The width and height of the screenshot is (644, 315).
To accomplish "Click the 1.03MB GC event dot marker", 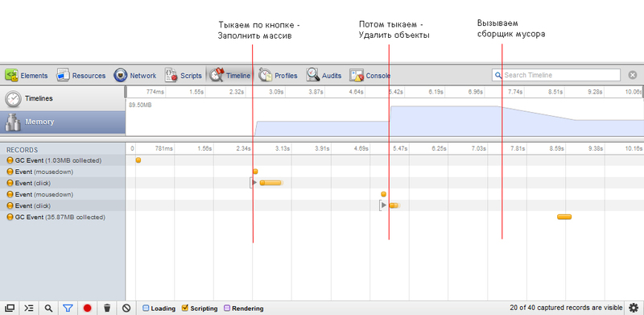I will point(138,160).
